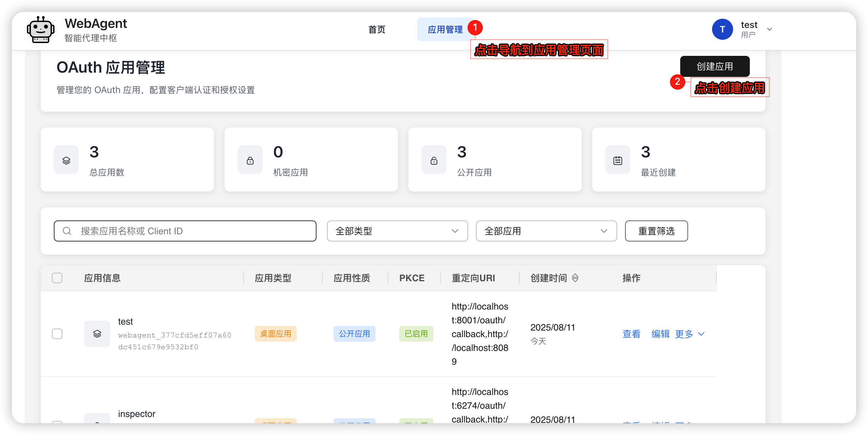Open the 全部应用 filter dropdown
The width and height of the screenshot is (868, 435).
[546, 231]
